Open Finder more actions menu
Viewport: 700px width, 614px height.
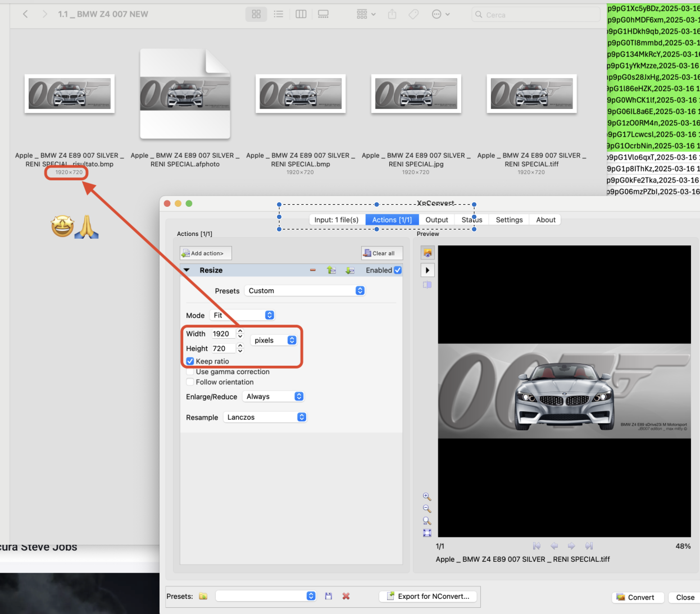[x=441, y=14]
